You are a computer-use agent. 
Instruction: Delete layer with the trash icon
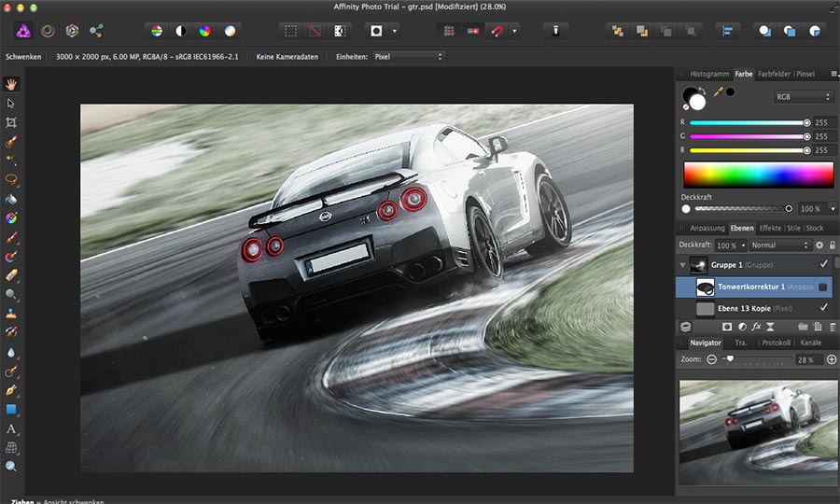click(x=833, y=327)
